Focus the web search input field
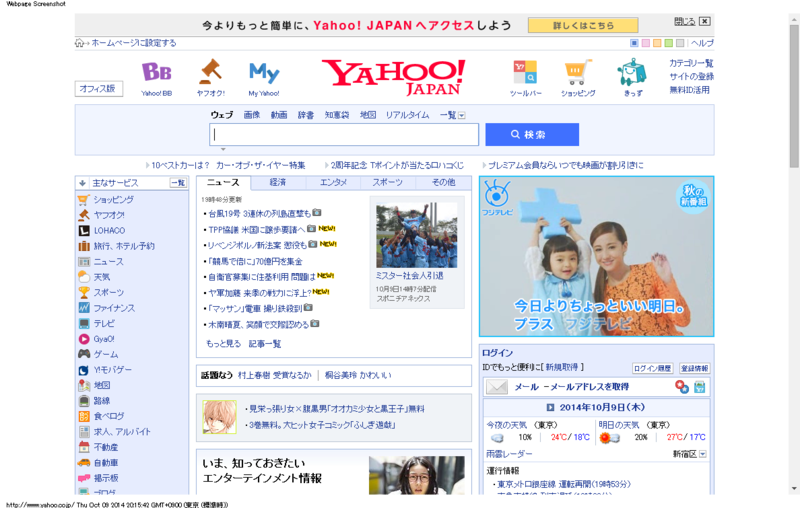 (344, 135)
